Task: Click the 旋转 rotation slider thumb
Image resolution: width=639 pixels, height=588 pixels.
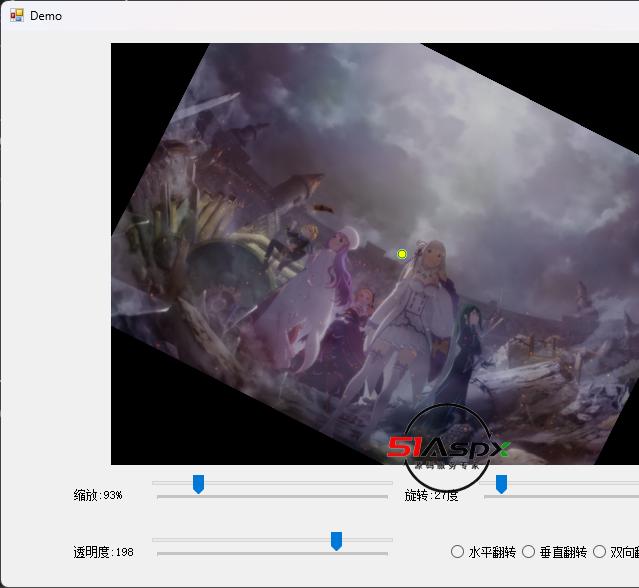Action: click(x=501, y=484)
